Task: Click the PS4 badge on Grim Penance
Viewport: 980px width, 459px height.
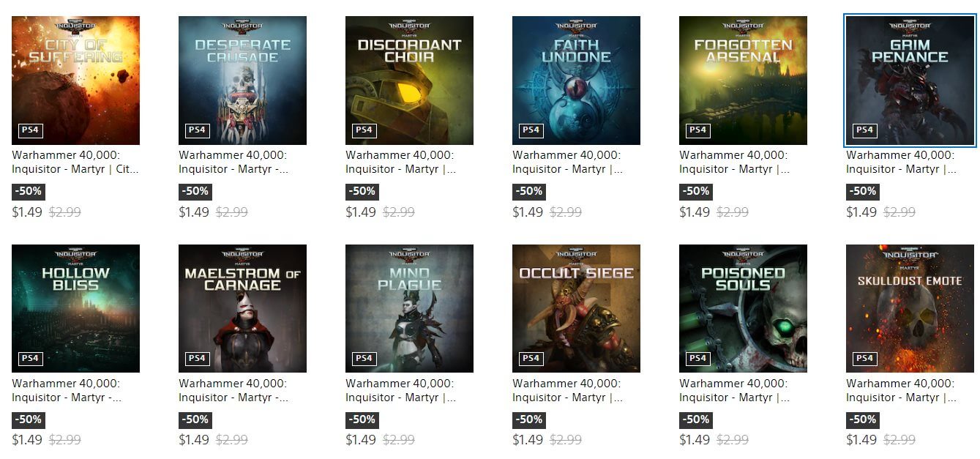Action: click(x=865, y=130)
